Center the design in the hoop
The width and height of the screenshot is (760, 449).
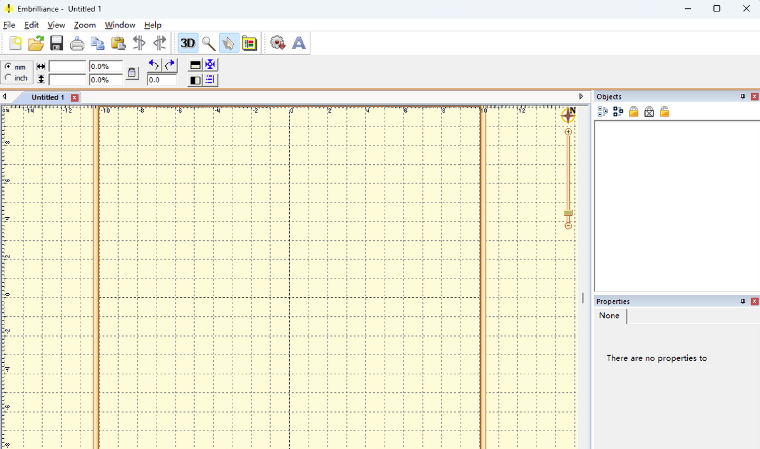click(210, 64)
